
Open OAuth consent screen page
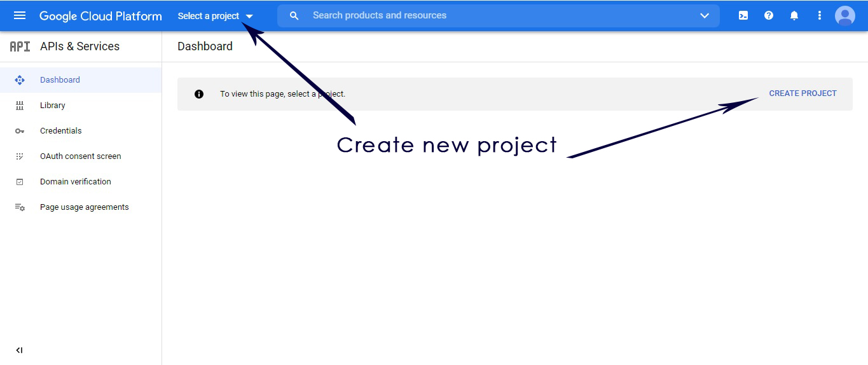pyautogui.click(x=81, y=156)
